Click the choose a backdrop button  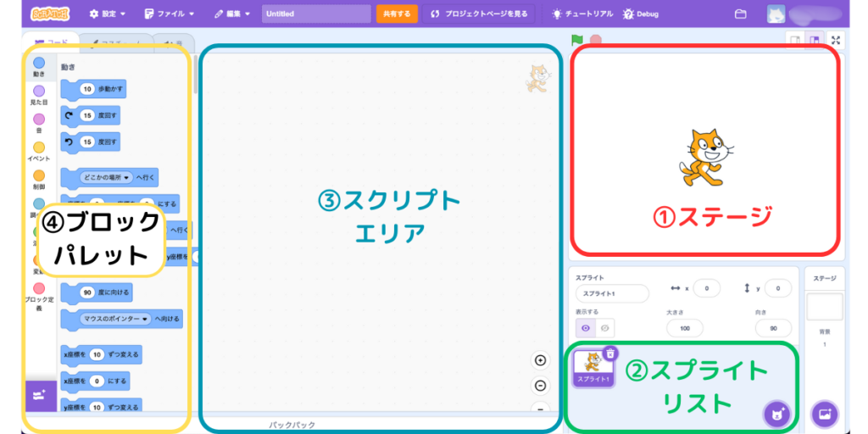point(825,414)
